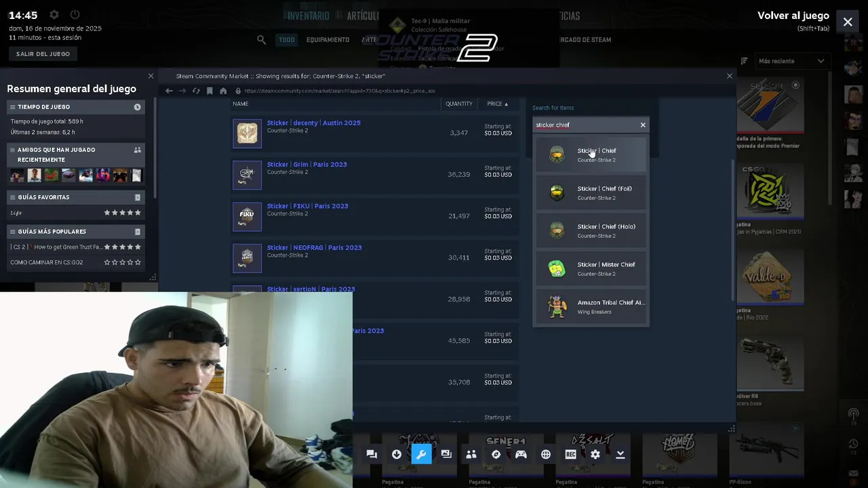Choose 'Sticker | Chief (Holo)' suggestion
Viewport: 868px width, 488px height.
591,231
